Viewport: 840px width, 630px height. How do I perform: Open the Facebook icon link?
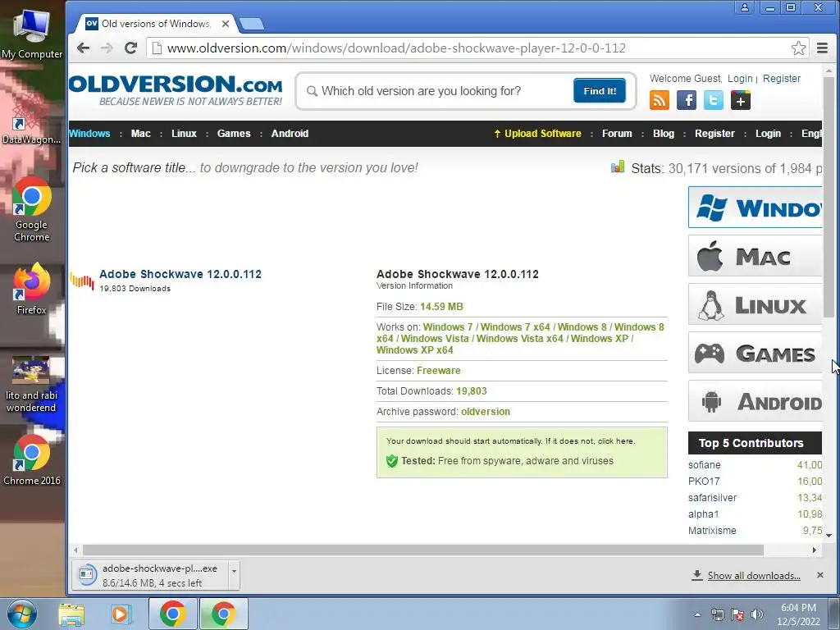point(687,100)
